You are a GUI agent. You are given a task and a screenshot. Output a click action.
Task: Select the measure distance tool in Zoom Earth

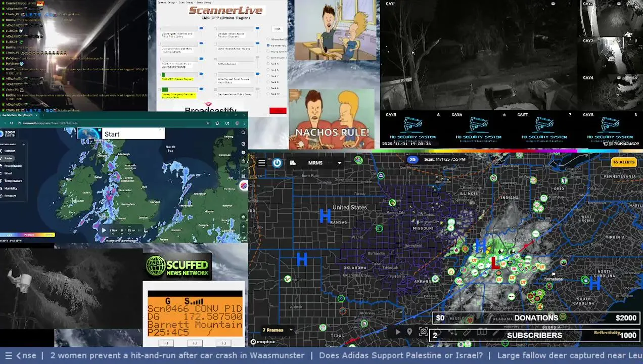pos(243,170)
